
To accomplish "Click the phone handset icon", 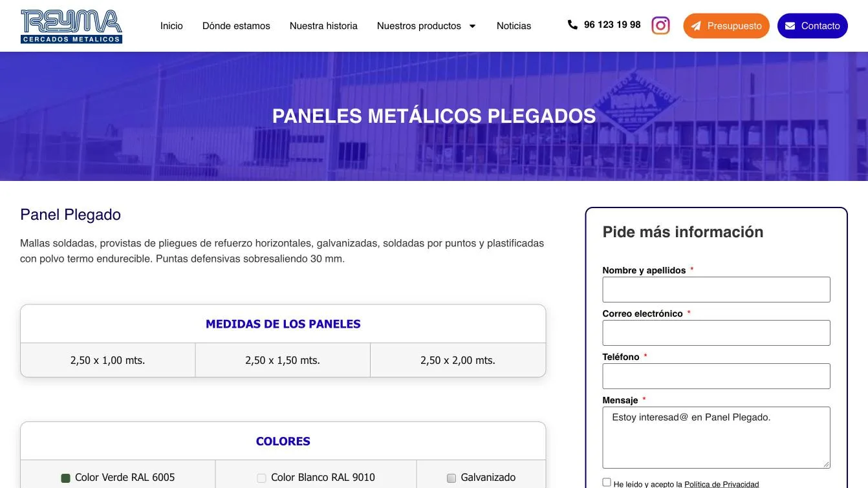I will [572, 25].
